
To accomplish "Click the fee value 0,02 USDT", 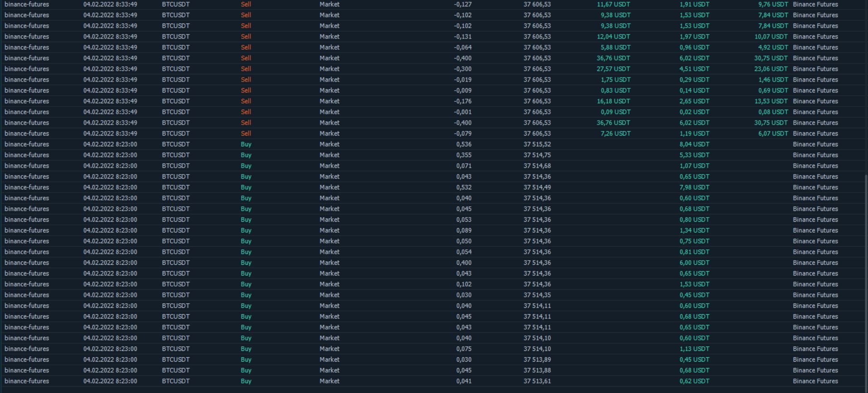I will (x=694, y=112).
